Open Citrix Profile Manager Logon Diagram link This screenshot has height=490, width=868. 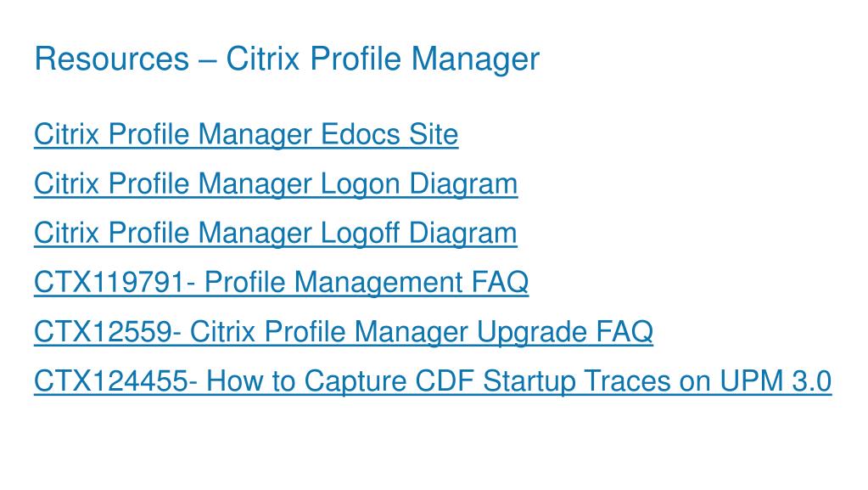276,184
